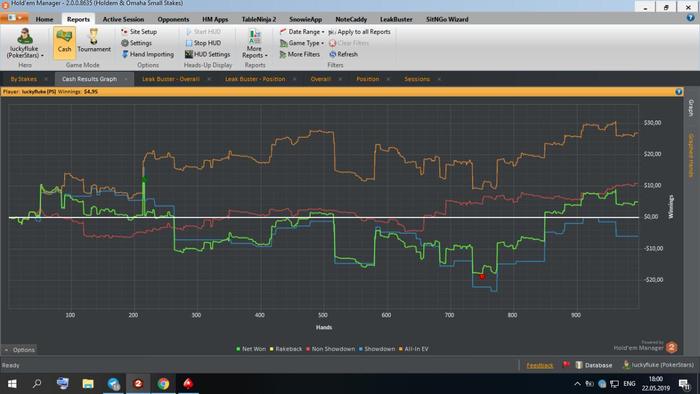Open the luckyfluke hero selector

click(25, 43)
